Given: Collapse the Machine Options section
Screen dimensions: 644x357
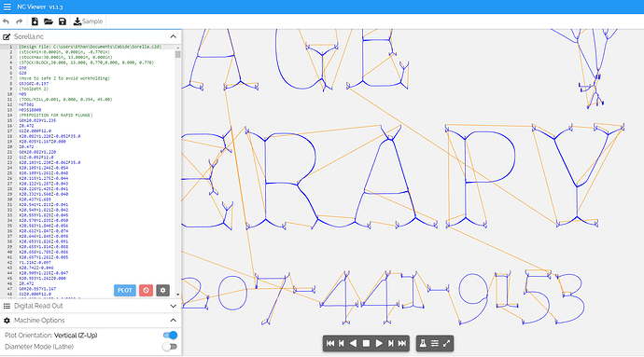Looking at the screenshot, I should (x=174, y=321).
